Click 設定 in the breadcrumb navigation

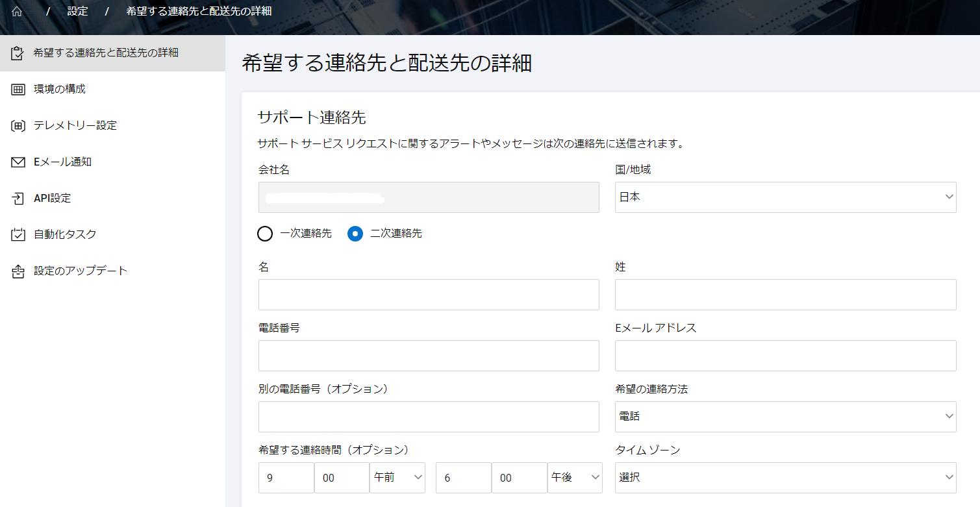(78, 11)
